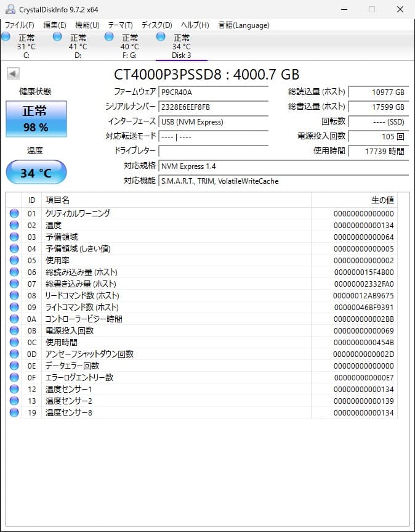
Task: Open the ディスク(D) menu
Action: pyautogui.click(x=157, y=25)
